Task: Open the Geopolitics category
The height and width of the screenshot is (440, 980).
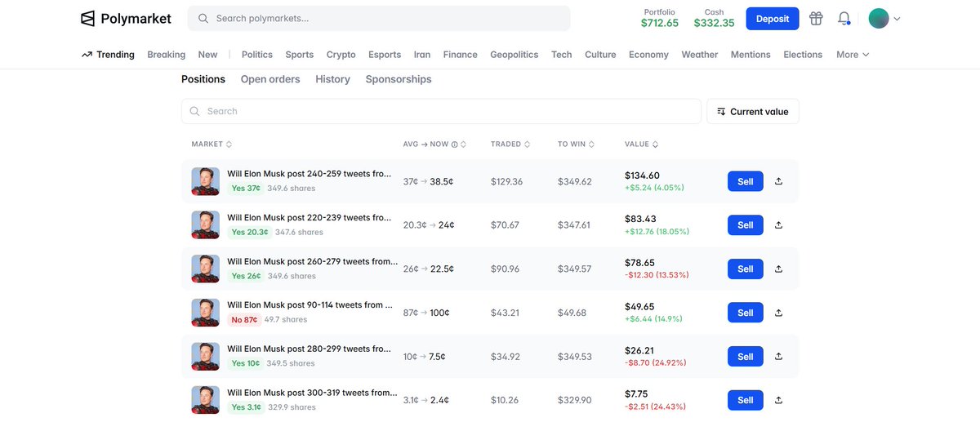Action: click(514, 55)
